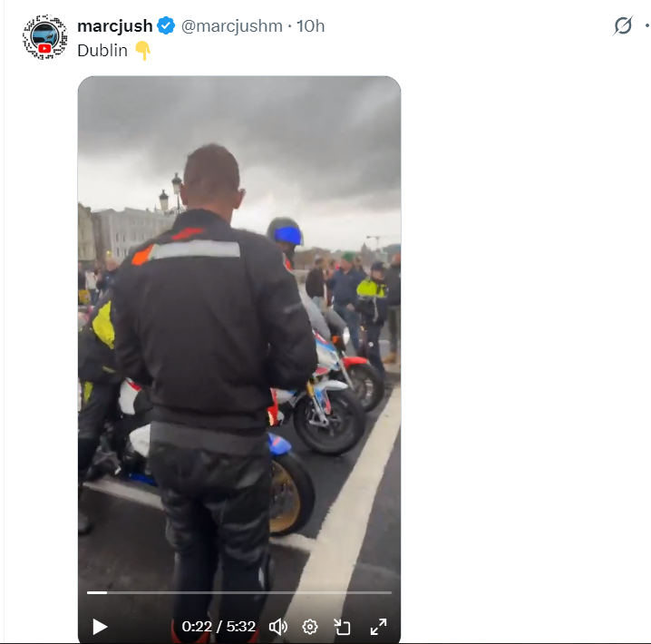Play the video with the play button
The image size is (651, 644).
pyautogui.click(x=100, y=627)
